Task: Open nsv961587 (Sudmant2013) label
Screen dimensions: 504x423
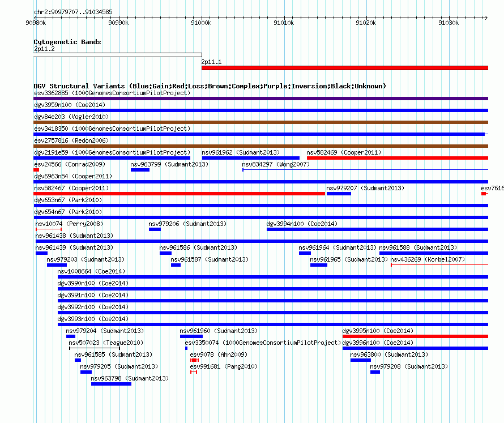Action: coord(210,259)
